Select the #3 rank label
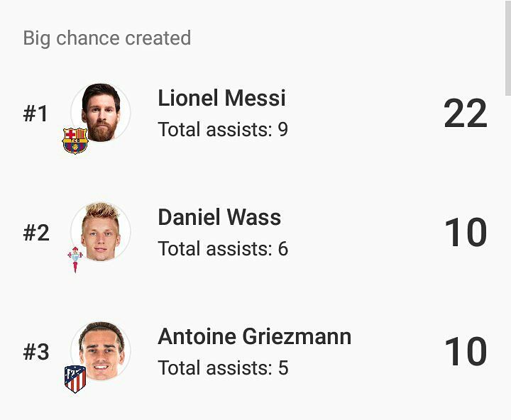 click(36, 352)
